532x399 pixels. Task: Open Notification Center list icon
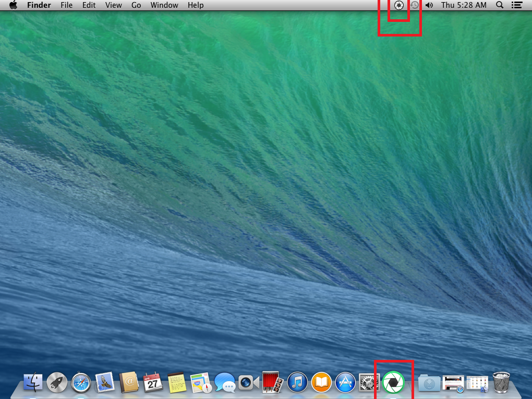(x=517, y=5)
